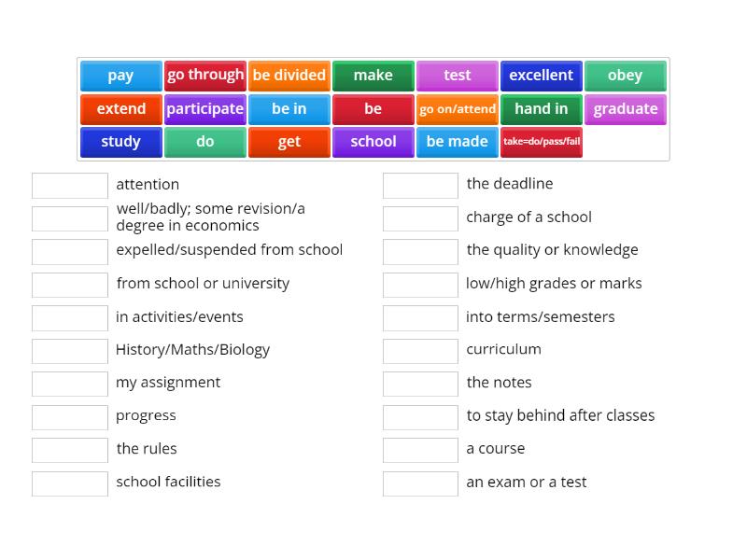Select the box beside "curriculum"

coord(420,351)
